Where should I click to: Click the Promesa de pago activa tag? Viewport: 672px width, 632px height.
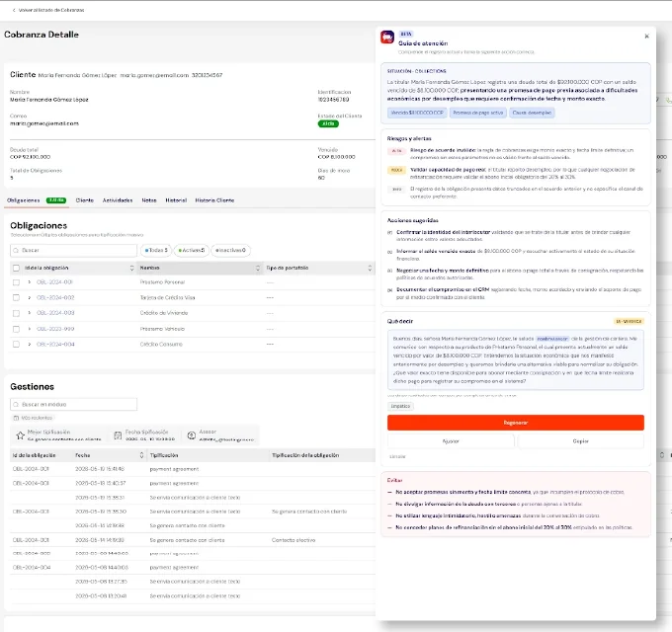click(x=478, y=113)
